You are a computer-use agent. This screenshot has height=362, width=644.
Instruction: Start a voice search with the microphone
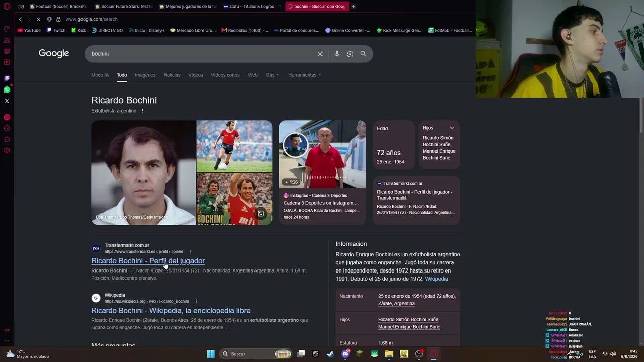pos(337,54)
